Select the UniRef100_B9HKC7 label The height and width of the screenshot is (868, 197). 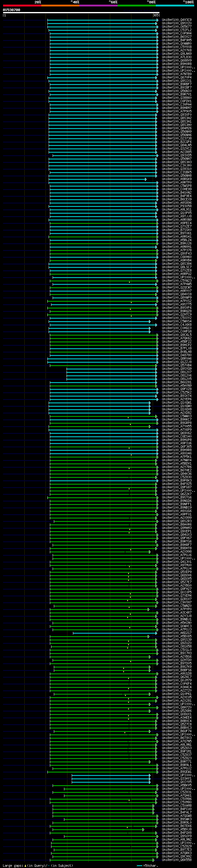176,419
